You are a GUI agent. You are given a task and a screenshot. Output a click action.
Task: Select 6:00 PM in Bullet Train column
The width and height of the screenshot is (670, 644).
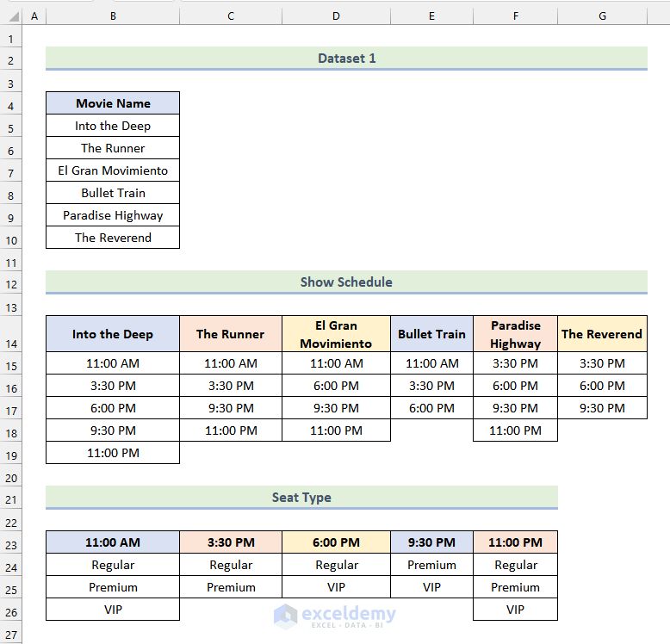click(x=431, y=408)
